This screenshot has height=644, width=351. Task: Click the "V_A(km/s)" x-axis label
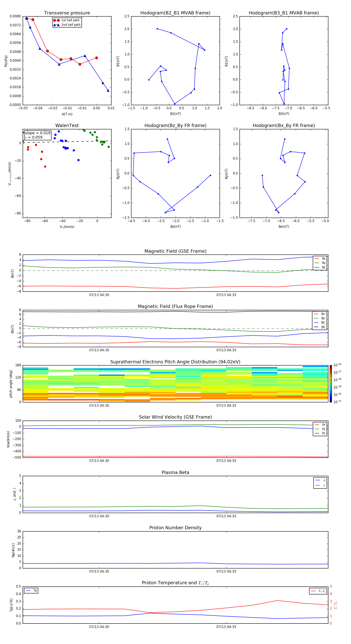[x=67, y=227]
